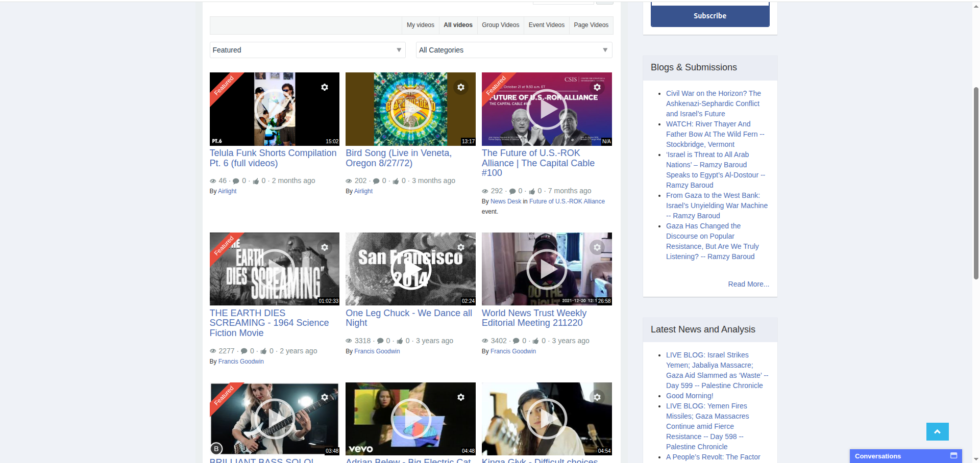The width and height of the screenshot is (980, 463).
Task: Open WATCH: River Thayer And Father Bow post
Action: 715,134
